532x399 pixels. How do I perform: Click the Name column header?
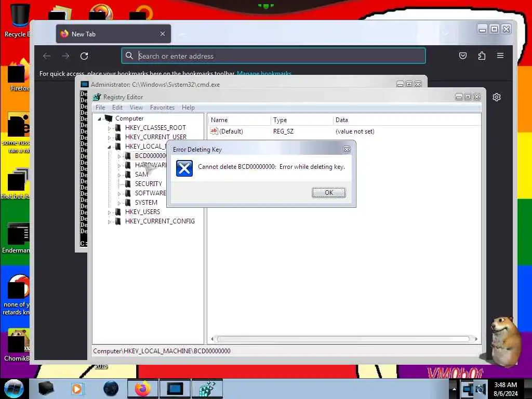coord(239,120)
